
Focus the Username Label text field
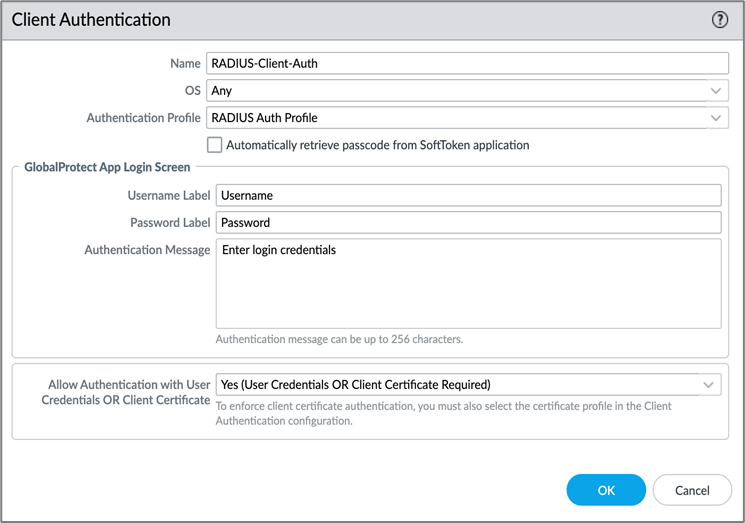click(468, 195)
